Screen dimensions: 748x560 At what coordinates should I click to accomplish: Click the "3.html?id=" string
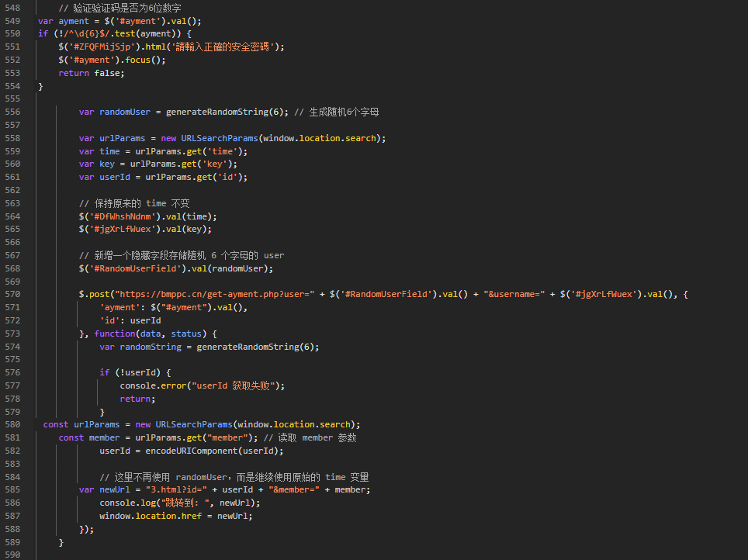point(176,490)
